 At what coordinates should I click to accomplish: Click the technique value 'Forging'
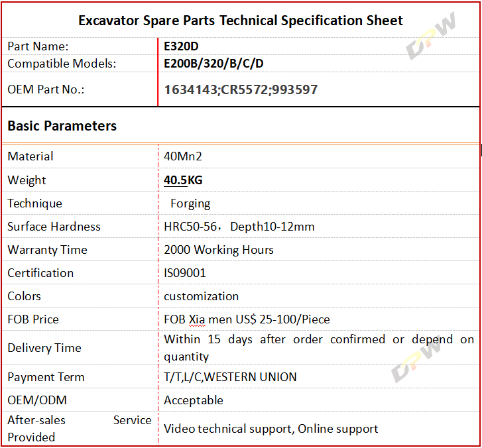(x=190, y=203)
